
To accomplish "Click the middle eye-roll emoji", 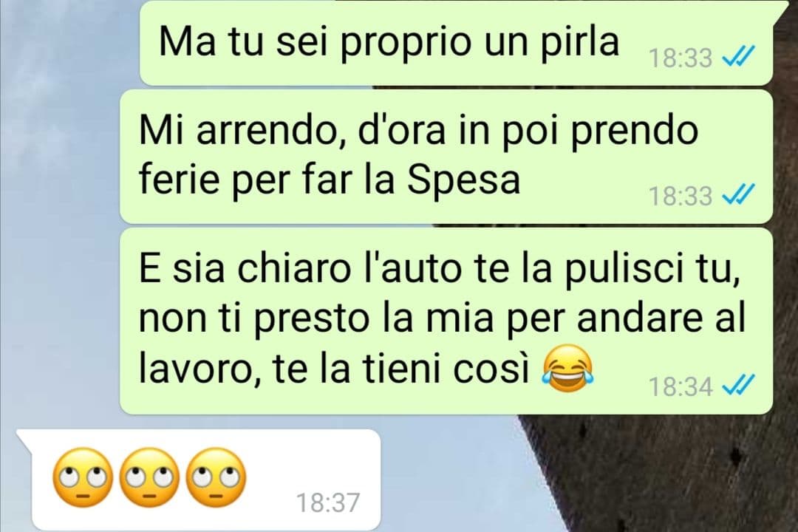I will [x=149, y=477].
